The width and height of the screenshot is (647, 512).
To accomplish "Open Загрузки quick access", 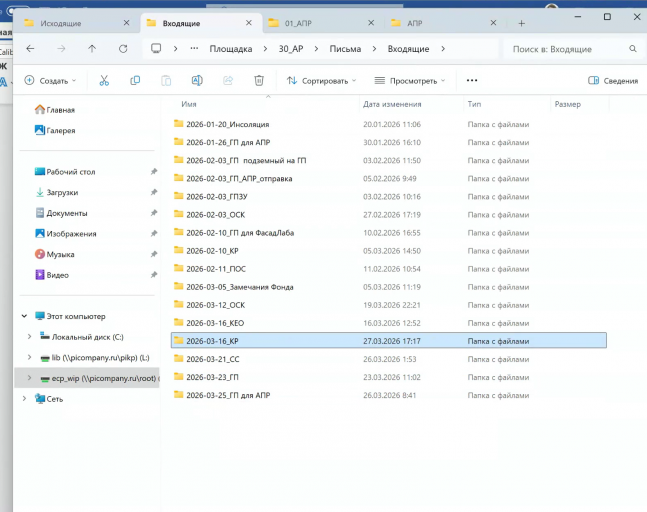I will coord(57,192).
